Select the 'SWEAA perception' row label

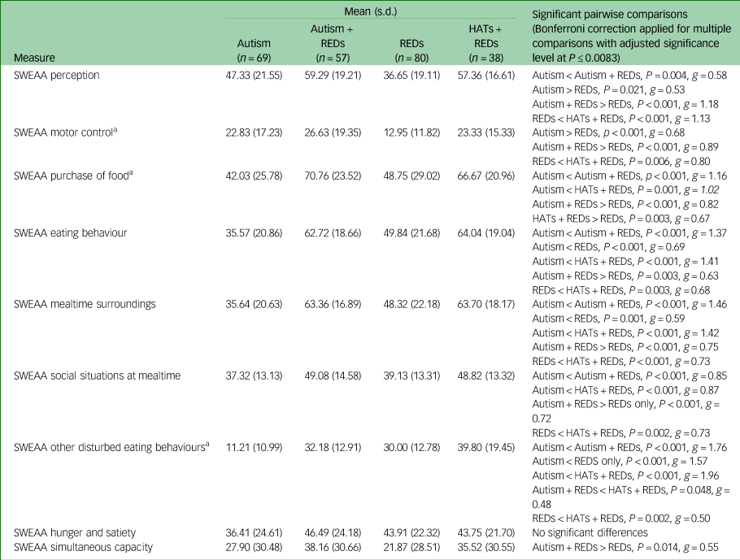pos(57,75)
